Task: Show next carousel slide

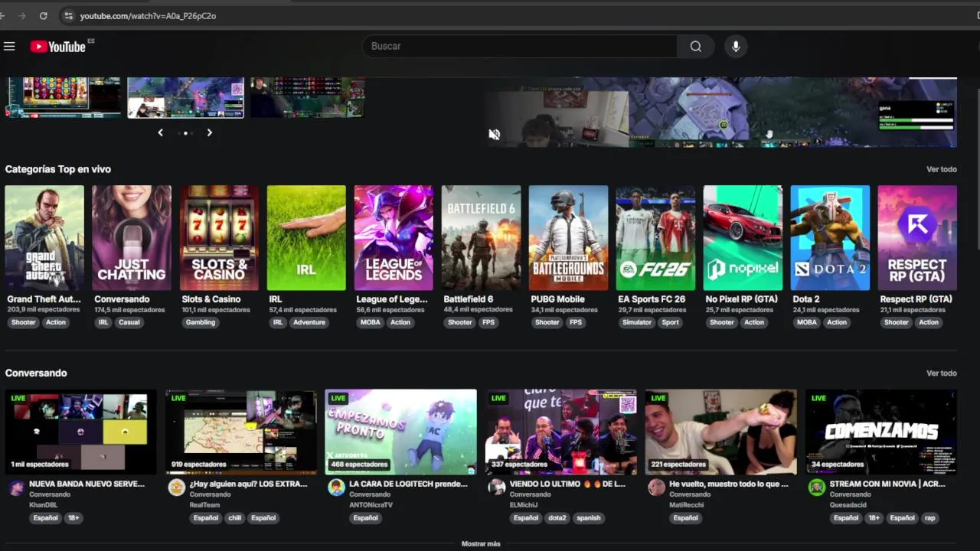Action: [209, 132]
